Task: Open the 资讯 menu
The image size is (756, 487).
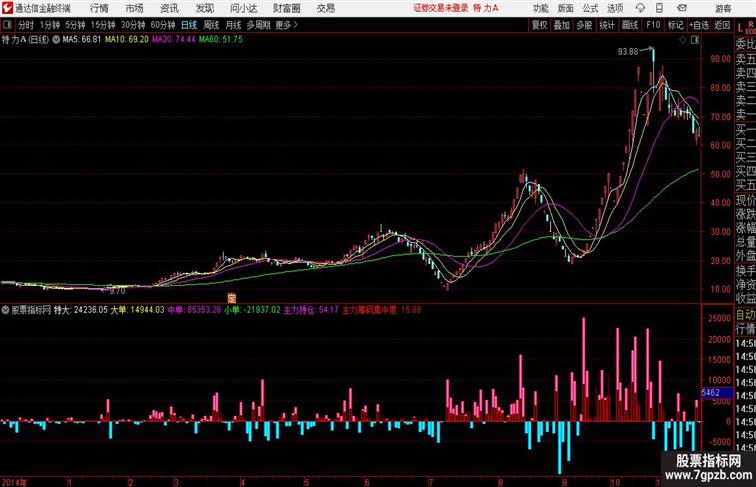Action: click(169, 8)
